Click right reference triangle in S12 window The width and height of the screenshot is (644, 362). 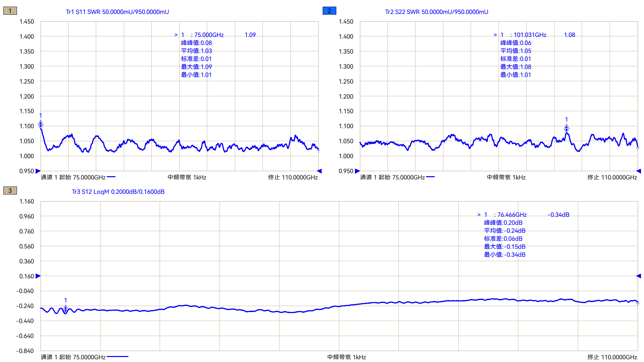point(639,276)
